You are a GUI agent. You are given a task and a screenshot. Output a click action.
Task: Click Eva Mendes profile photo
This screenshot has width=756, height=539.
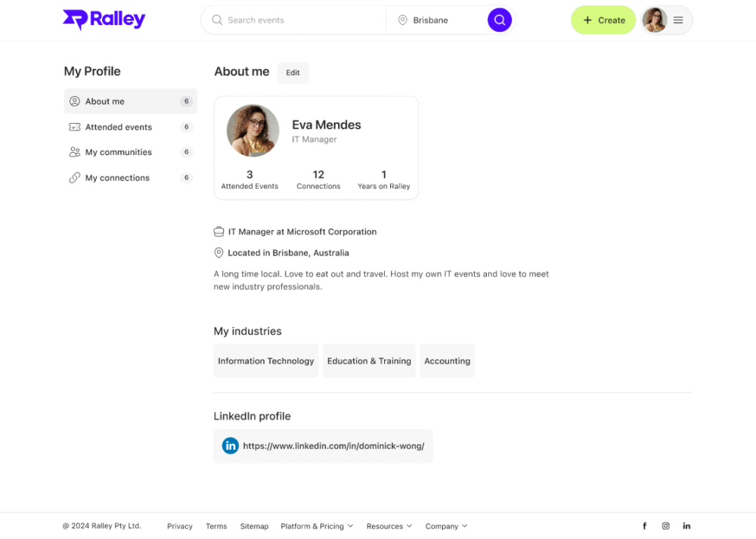click(253, 131)
